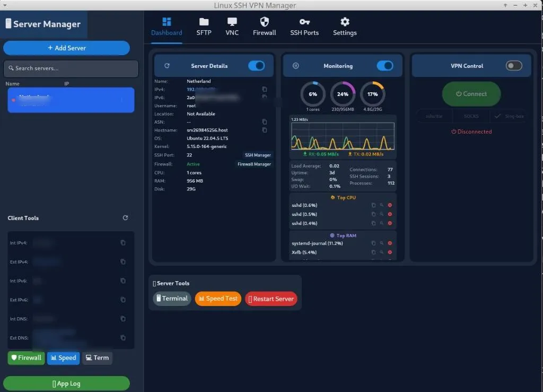Copy the Int DNS value

point(123,319)
